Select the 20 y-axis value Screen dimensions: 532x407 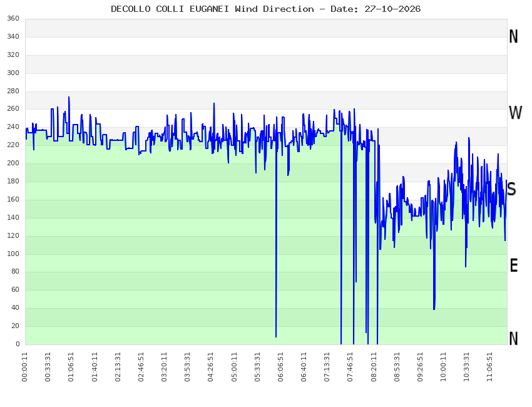15,326
